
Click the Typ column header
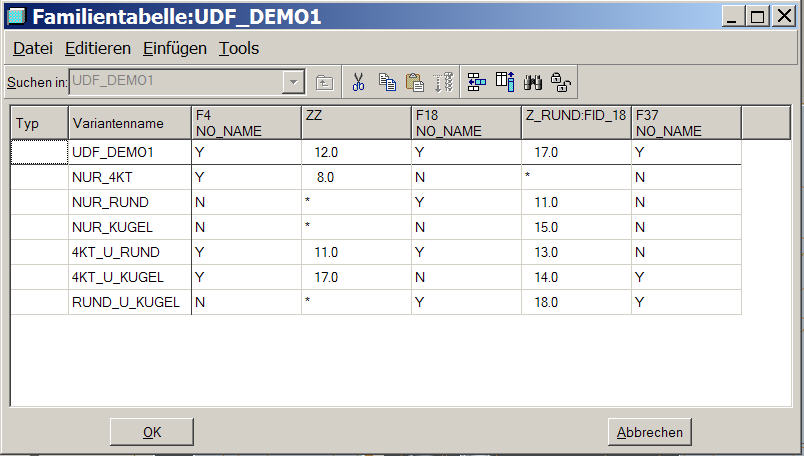[x=39, y=123]
